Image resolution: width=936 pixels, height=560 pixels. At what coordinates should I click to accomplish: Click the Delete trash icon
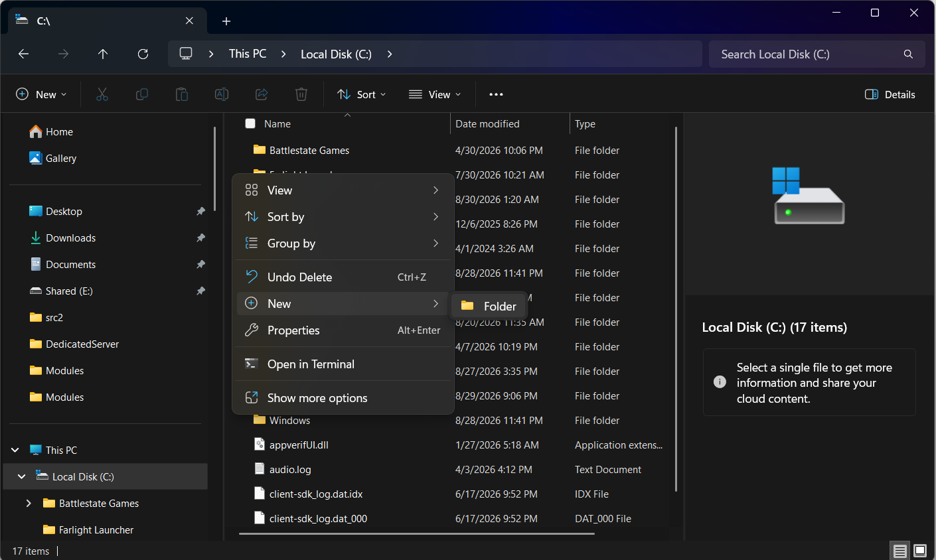tap(301, 94)
